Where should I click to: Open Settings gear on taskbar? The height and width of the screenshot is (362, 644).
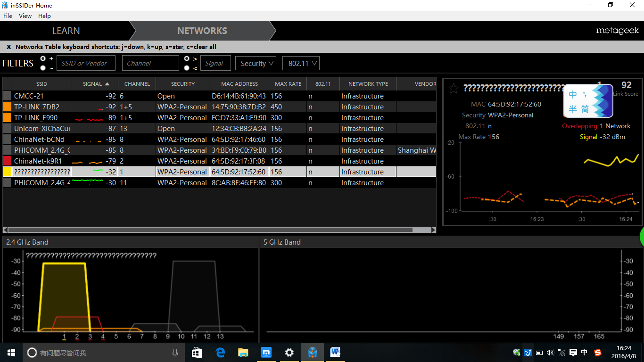[289, 353]
